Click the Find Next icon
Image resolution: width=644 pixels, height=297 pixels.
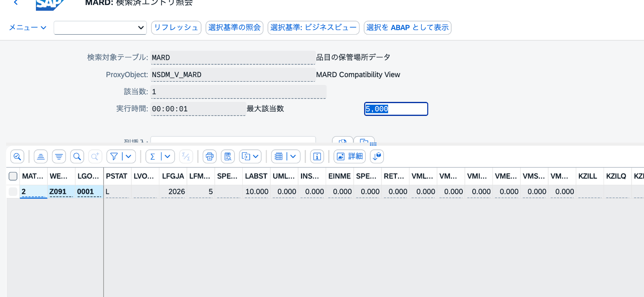(95, 156)
